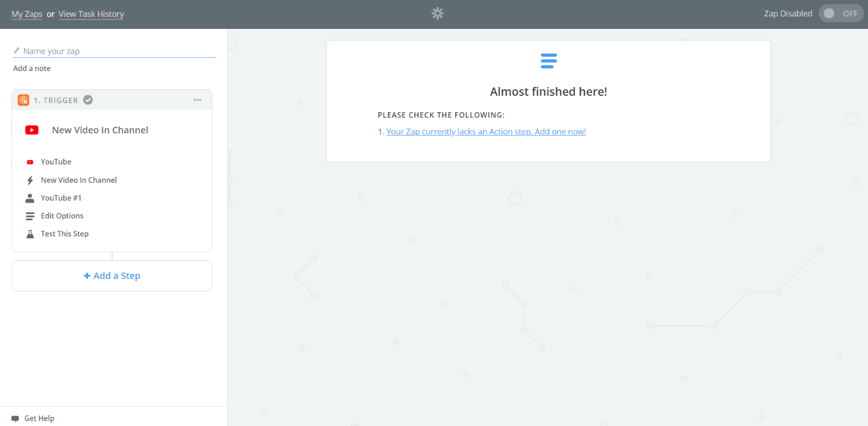The image size is (868, 426).
Task: Enable the Zap using the OFF toggle
Action: coord(840,13)
